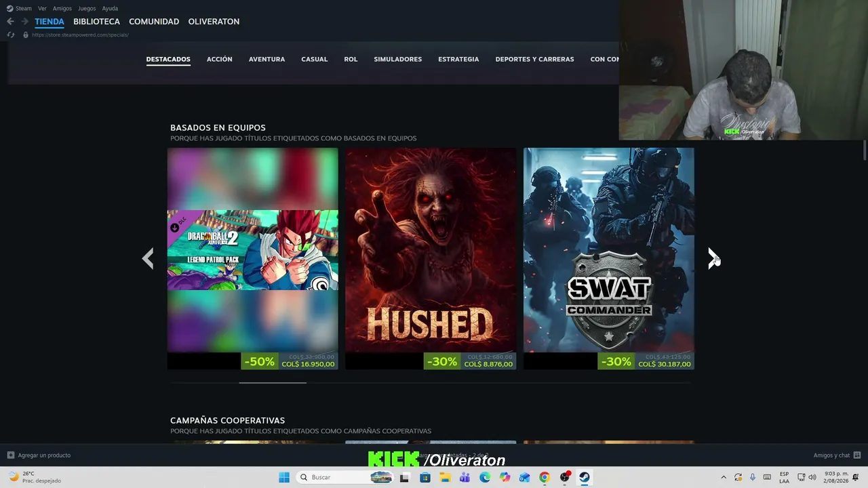Open the Windows Start menu

click(x=284, y=477)
